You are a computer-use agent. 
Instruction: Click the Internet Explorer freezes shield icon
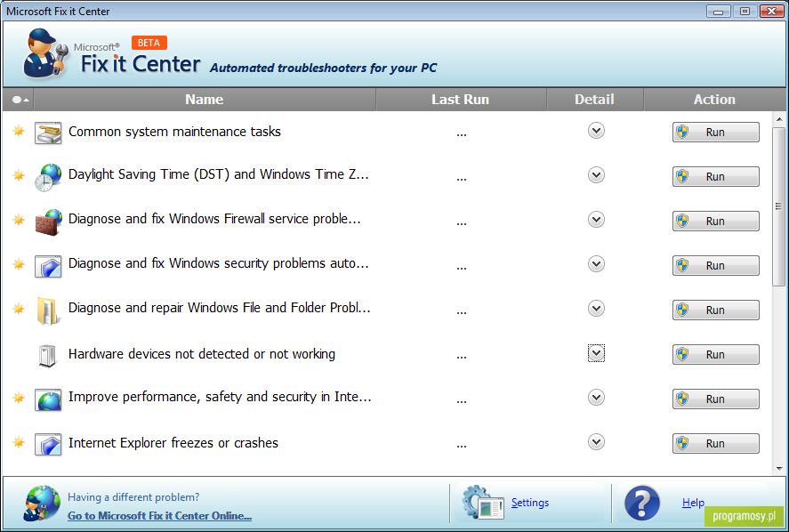(x=48, y=444)
